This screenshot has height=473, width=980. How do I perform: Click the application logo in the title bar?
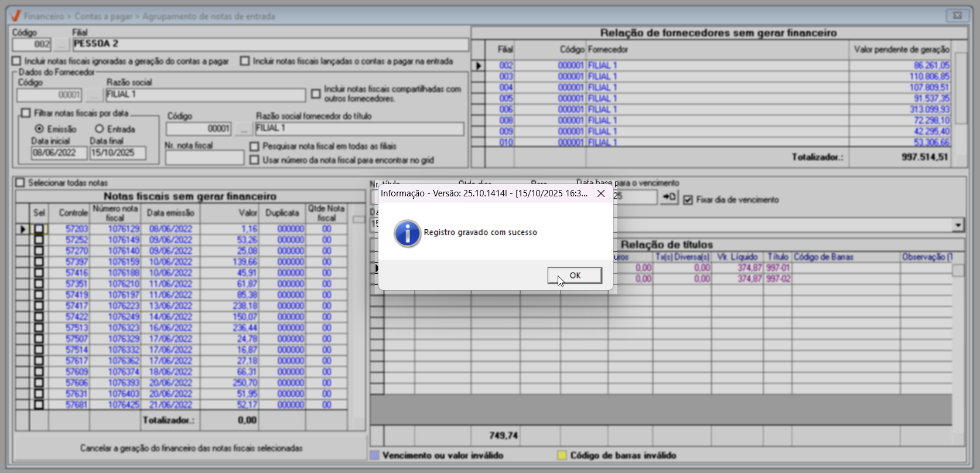(15, 16)
